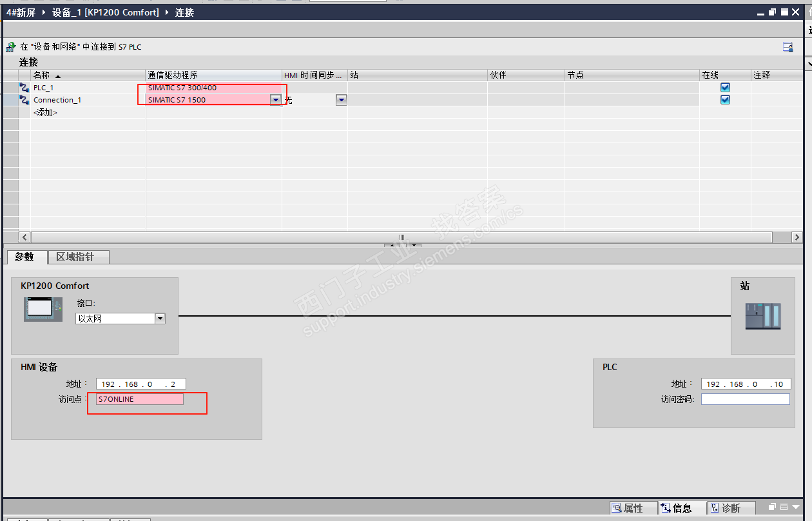The image size is (812, 521).
Task: Select the PLC_1 name cell
Action: click(88, 88)
